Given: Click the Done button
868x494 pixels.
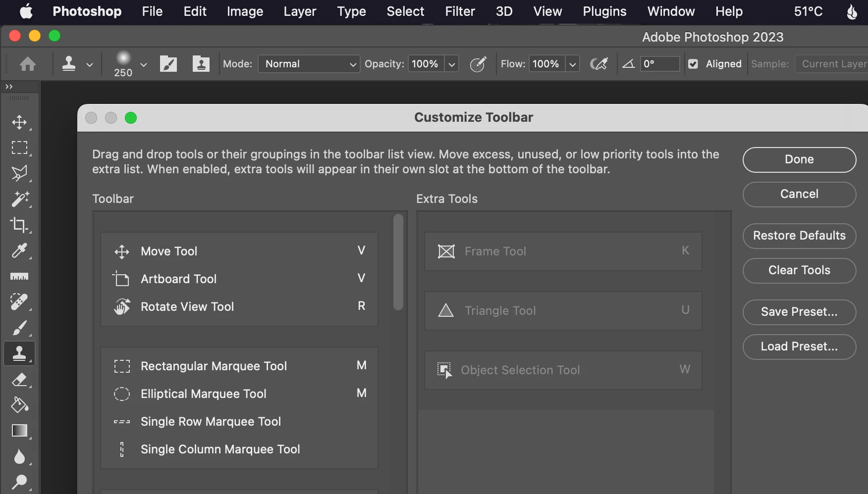Looking at the screenshot, I should [x=799, y=159].
